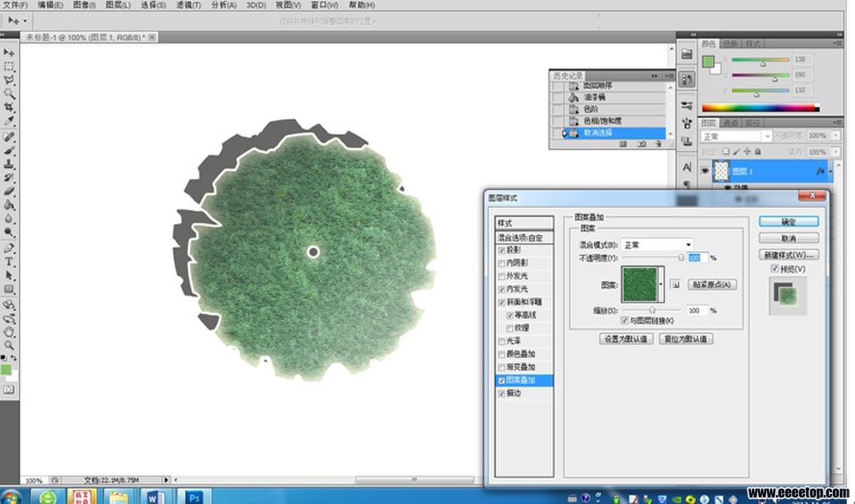Toggle Quick Mask mode icon
This screenshot has width=855, height=504.
pos(8,390)
